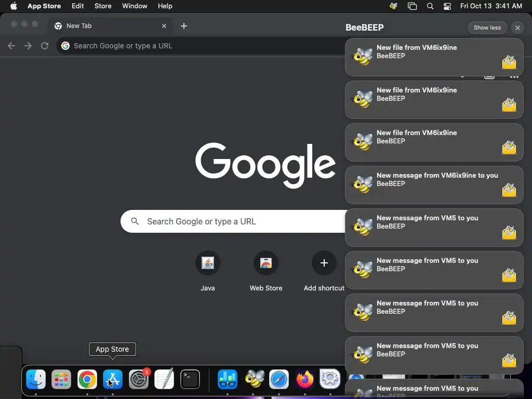Click the Stage Manager windows icon in menu bar
The height and width of the screenshot is (399, 532).
(x=412, y=6)
